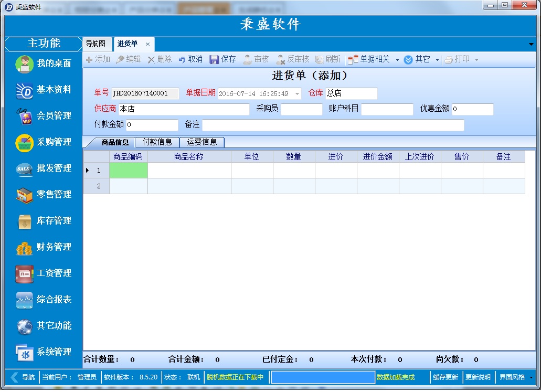The image size is (541, 392).
Task: Click the 添加 toolbar button
Action: pos(98,59)
